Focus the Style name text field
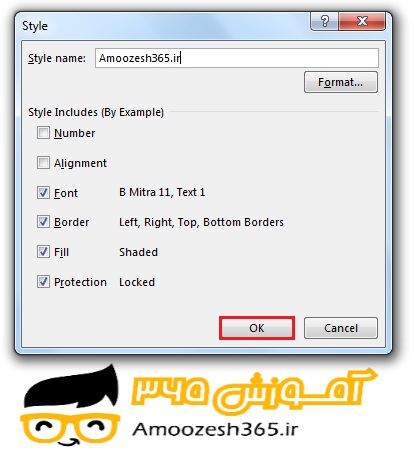The image size is (414, 451). 237,58
